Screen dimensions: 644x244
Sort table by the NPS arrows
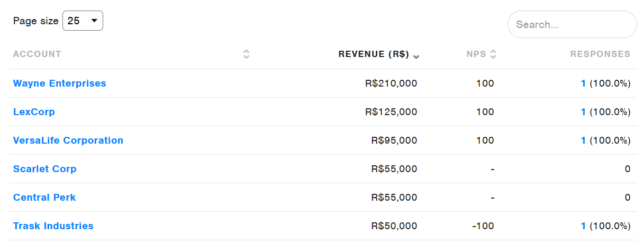[493, 54]
